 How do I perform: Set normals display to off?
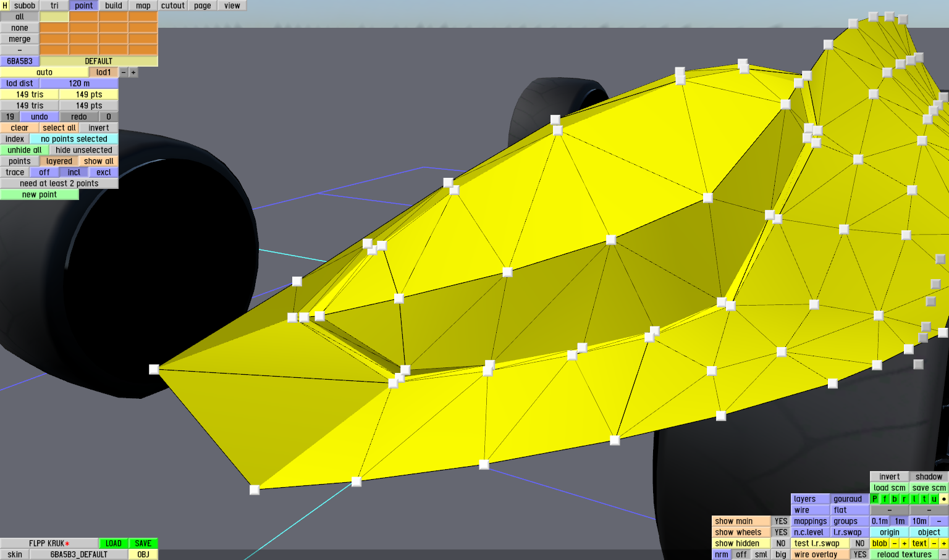click(741, 554)
